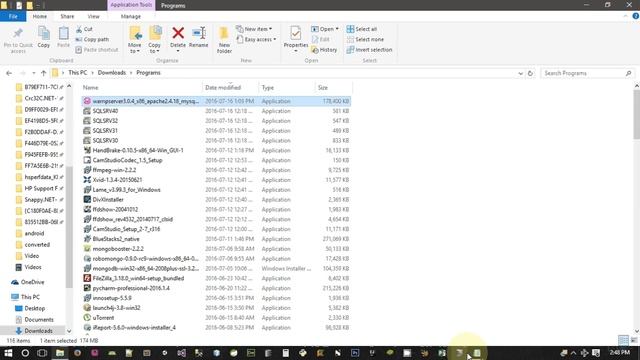Open Move to dropdown
640x360 pixels.
pos(135,40)
